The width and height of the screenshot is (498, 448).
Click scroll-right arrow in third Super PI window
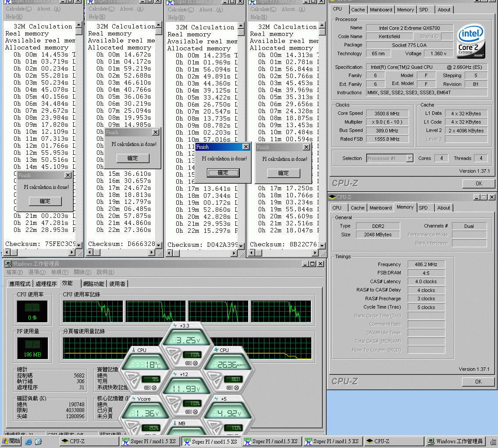tap(235, 253)
